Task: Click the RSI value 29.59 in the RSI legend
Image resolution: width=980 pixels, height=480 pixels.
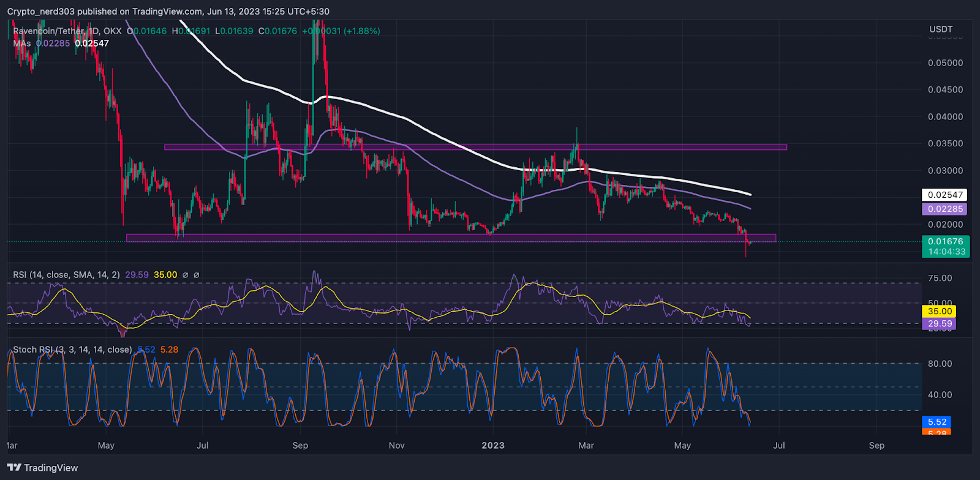Action: coord(137,275)
